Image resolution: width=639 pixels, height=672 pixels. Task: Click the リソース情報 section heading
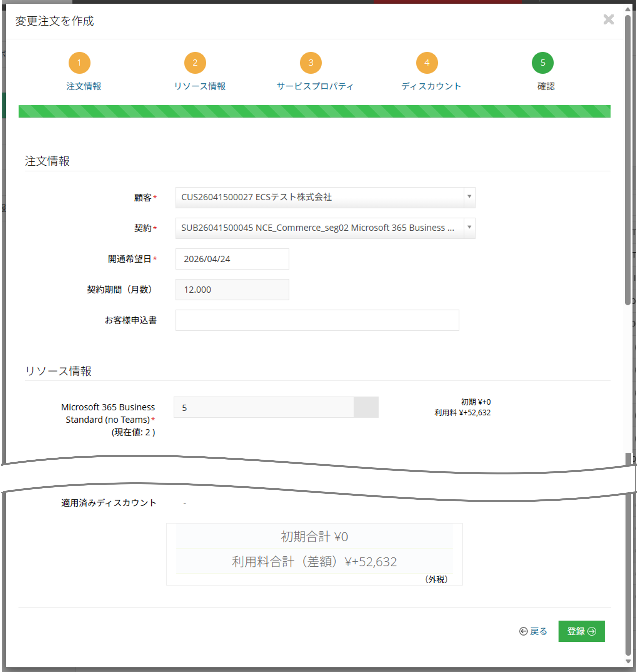(x=58, y=371)
